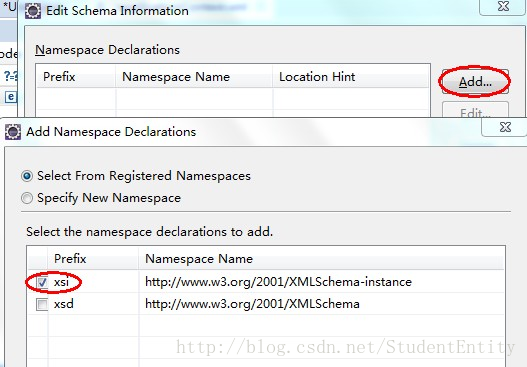The width and height of the screenshot is (527, 367).
Task: Select the XMLSchema-instance namespace URL cell
Action: pyautogui.click(x=321, y=282)
